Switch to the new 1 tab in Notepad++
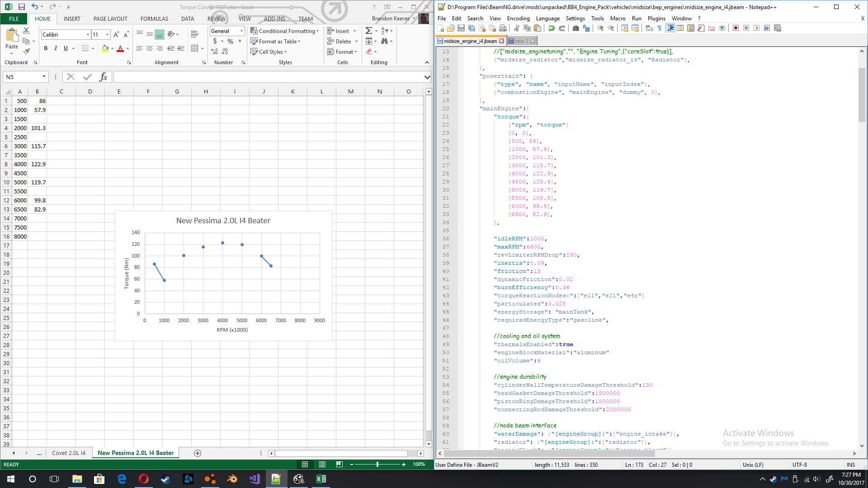The height and width of the screenshot is (488, 868). point(521,41)
